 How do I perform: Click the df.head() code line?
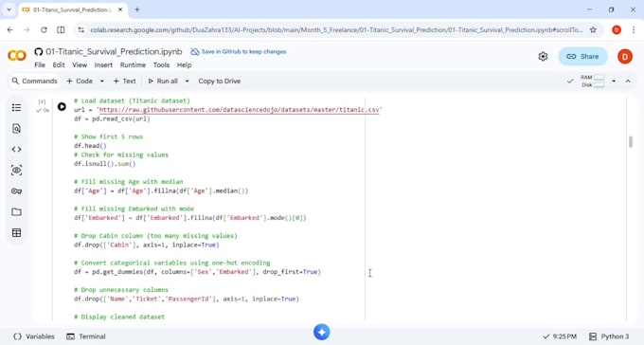point(90,146)
